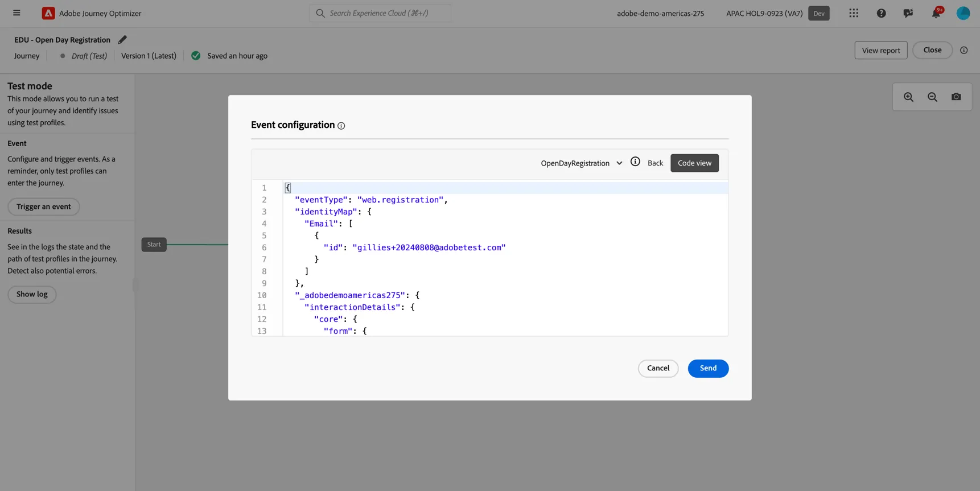Click the "identityMap" key in code
This screenshot has height=491, width=980.
point(326,212)
